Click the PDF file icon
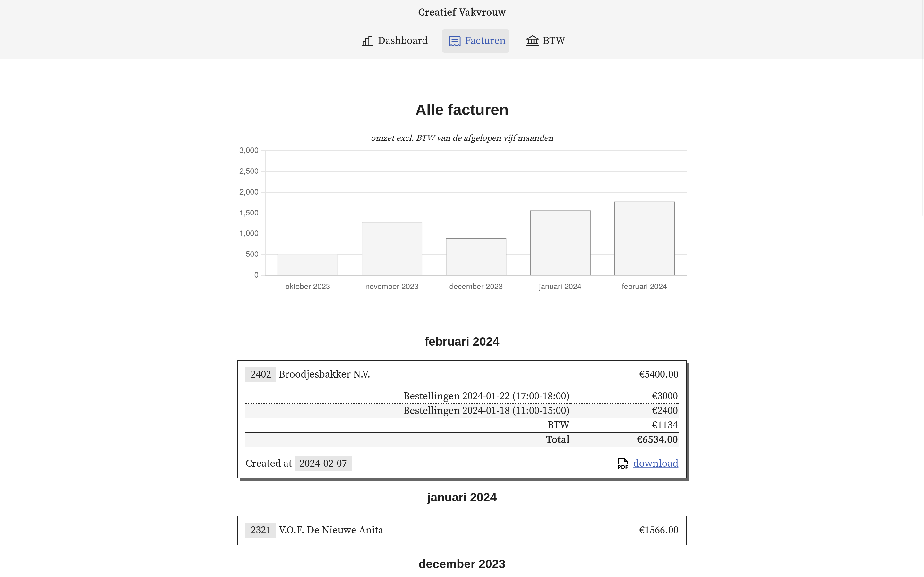 tap(622, 463)
